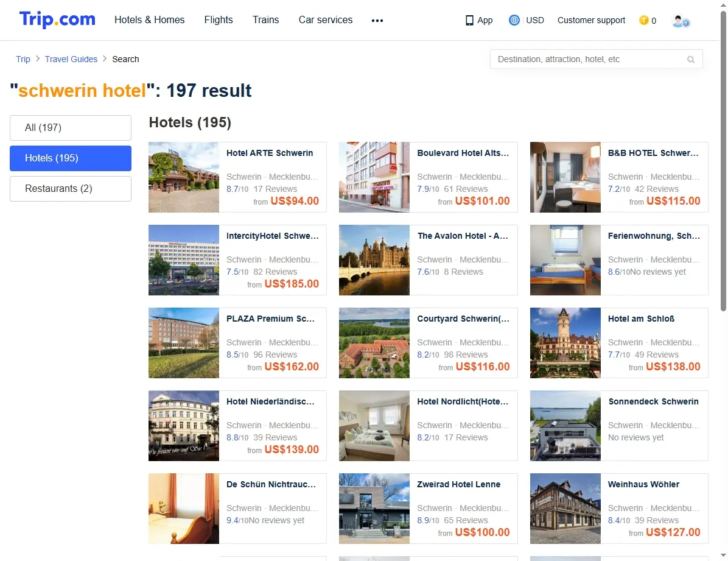
Task: Open The Avalon Hotel photo
Action: (374, 260)
